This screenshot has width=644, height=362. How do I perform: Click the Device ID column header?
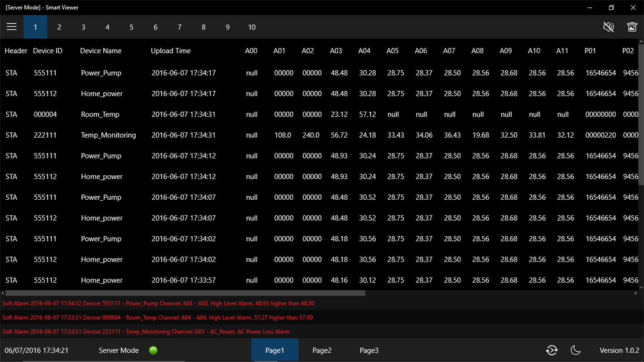pos(48,51)
